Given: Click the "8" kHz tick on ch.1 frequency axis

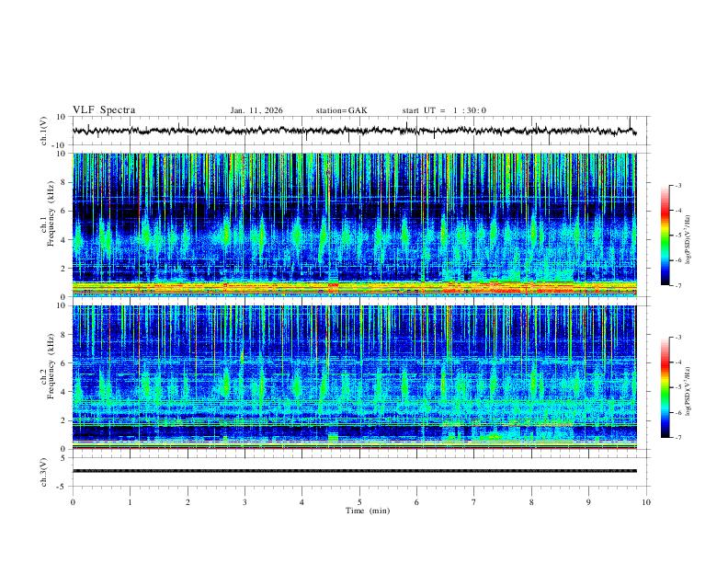Looking at the screenshot, I should 63,182.
